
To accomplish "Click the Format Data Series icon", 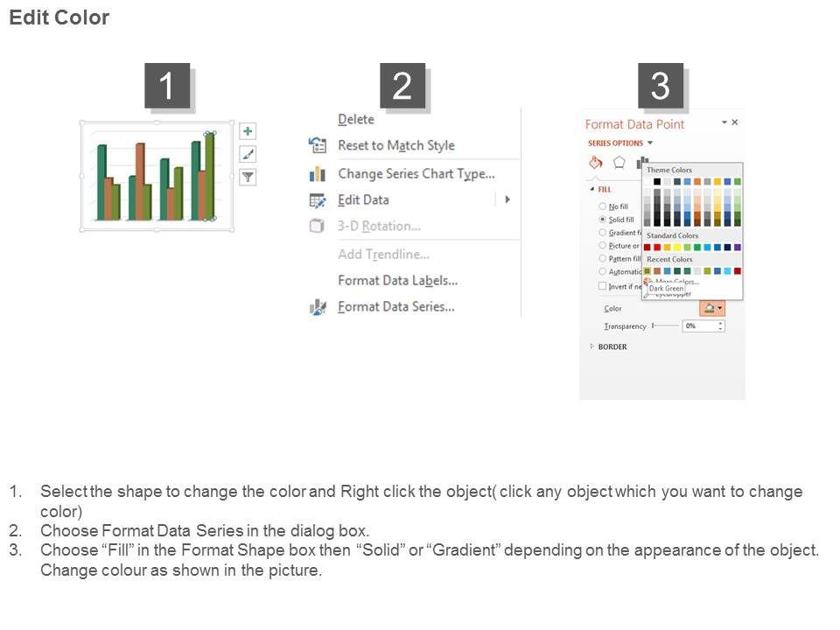I will coord(318,307).
